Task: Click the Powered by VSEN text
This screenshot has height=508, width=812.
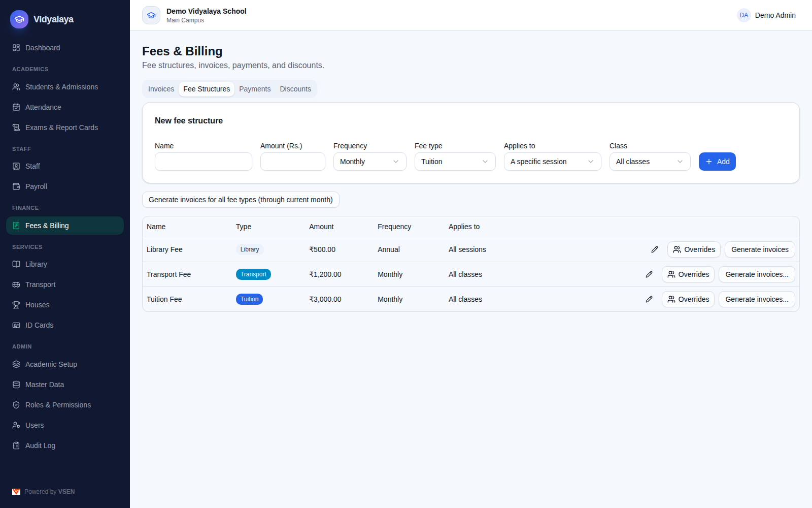Action: 50,492
